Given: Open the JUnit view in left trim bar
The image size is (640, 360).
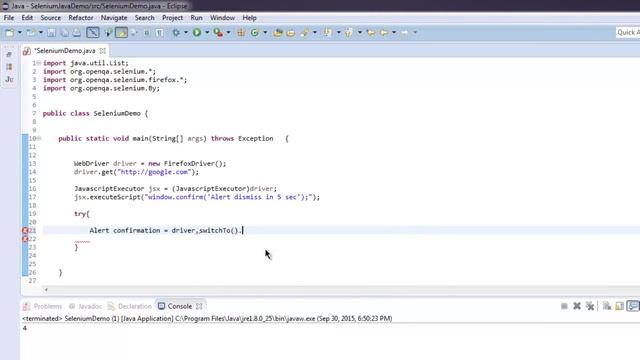Looking at the screenshot, I should pyautogui.click(x=9, y=79).
